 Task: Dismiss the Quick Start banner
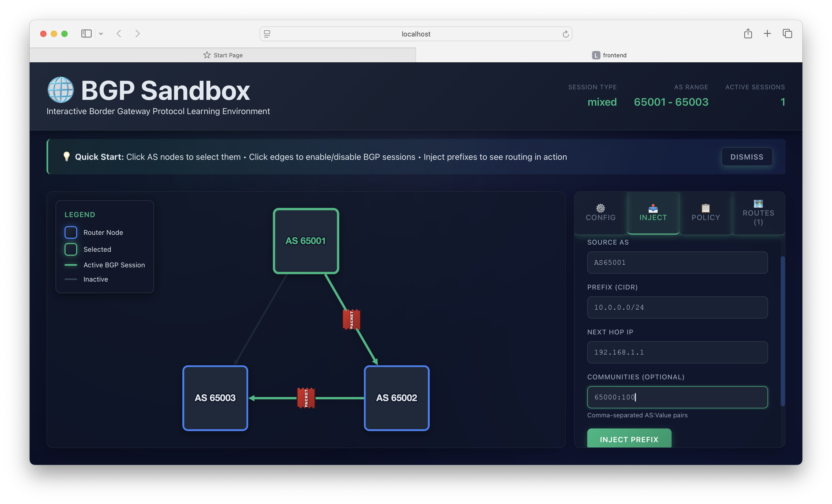pos(747,157)
